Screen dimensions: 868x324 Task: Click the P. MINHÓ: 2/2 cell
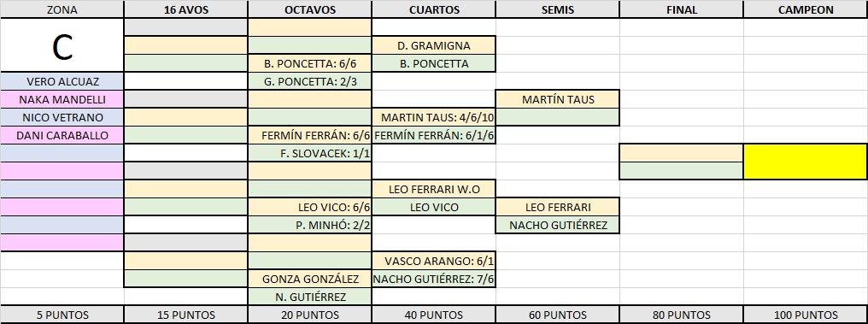click(310, 225)
